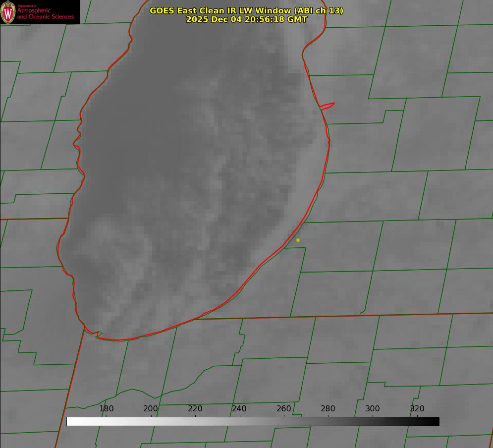Click colorbar label 200
The height and width of the screenshot is (448, 493).
coord(151,408)
